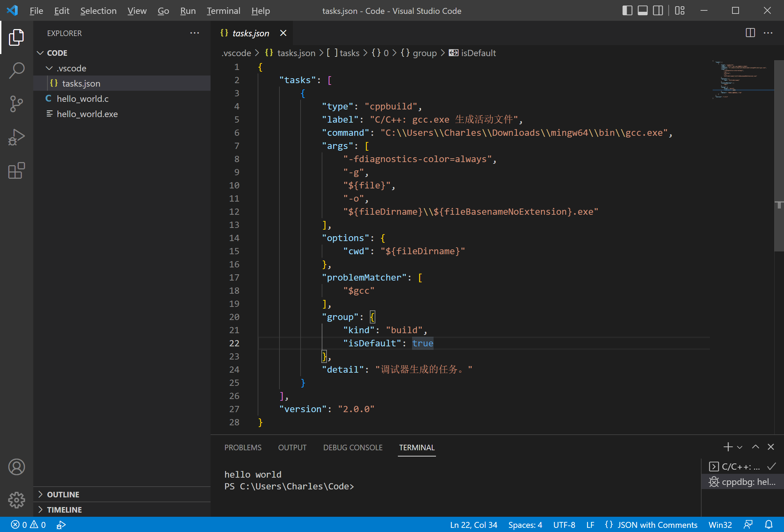Screen dimensions: 784x532
Task: Click the hello_world.c file in Explorer
Action: pyautogui.click(x=82, y=99)
